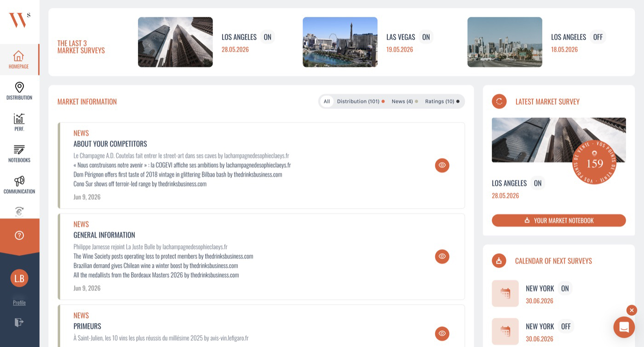View the About Your Competitors news via the eye icon
644x347 pixels.
(x=442, y=165)
